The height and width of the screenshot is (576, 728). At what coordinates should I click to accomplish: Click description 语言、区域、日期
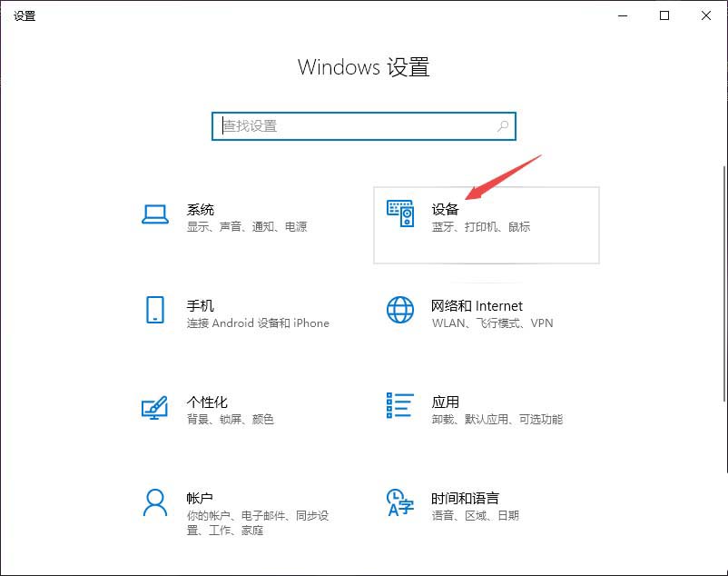click(476, 516)
